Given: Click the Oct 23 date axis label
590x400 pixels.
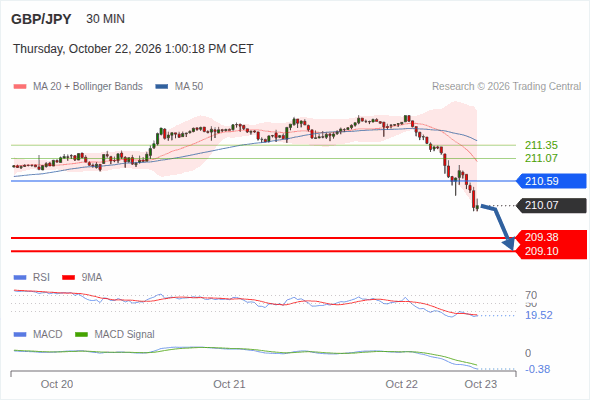Looking at the screenshot, I should tap(481, 384).
